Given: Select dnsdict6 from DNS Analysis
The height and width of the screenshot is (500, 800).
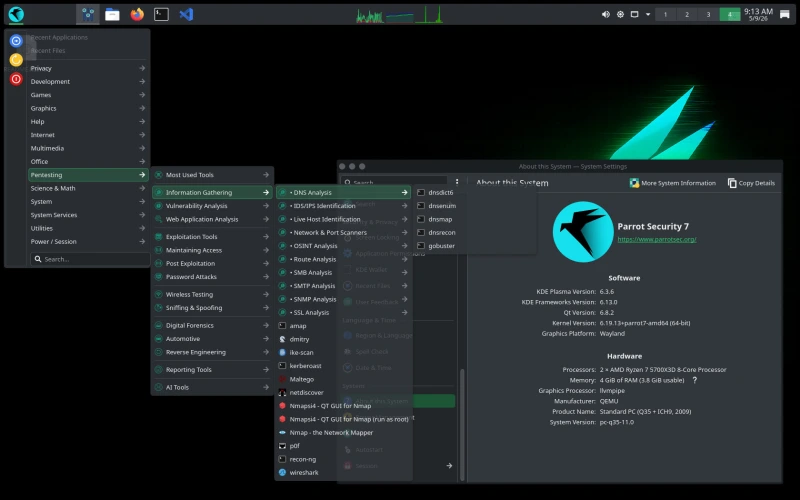Looking at the screenshot, I should click(x=474, y=192).
